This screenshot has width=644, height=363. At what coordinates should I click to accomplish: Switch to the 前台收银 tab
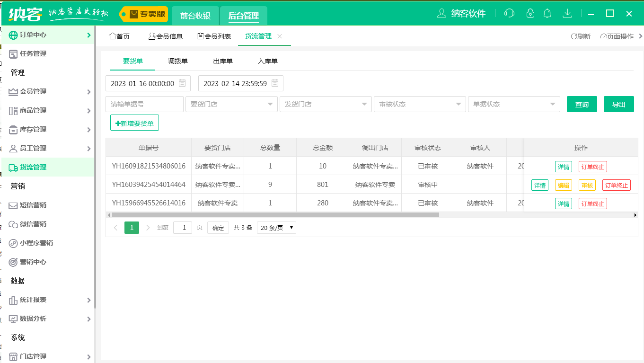click(x=195, y=15)
